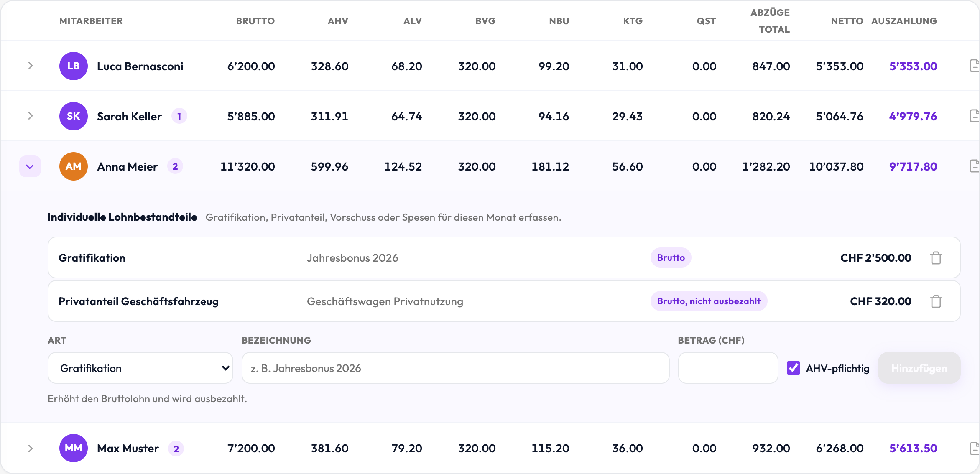The image size is (980, 474).
Task: Click Sarah Keller's payout 4'979.76
Action: (913, 116)
